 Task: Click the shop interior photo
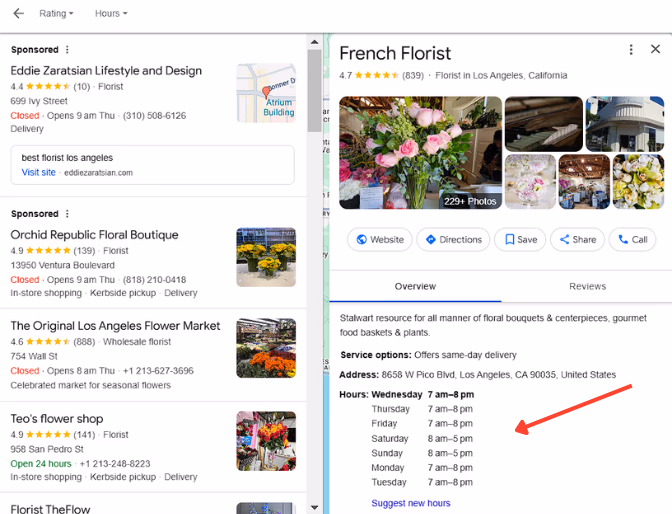coord(585,182)
